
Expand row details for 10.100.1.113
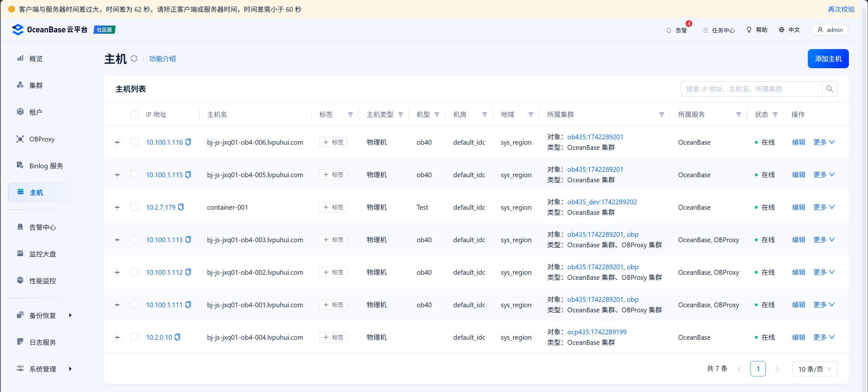point(117,240)
